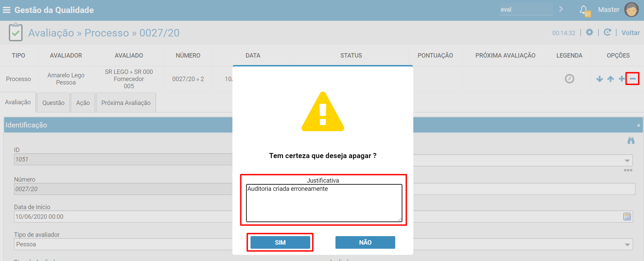The image size is (644, 261).
Task: Open the Próxima Avaliação tab
Action: [126, 103]
